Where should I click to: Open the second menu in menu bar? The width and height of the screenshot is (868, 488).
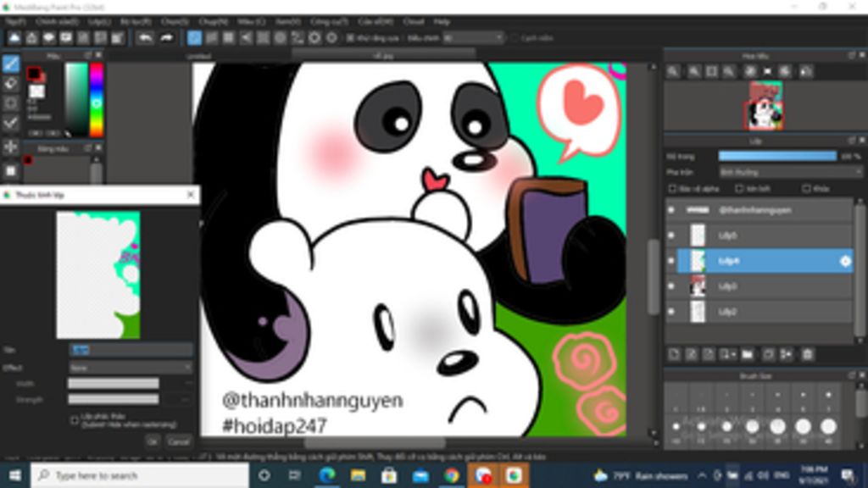pyautogui.click(x=57, y=21)
